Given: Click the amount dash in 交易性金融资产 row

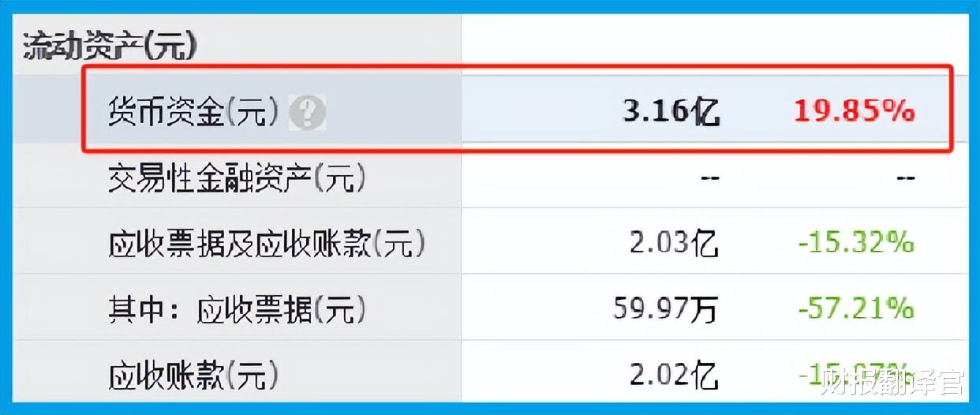Looking at the screenshot, I should (709, 179).
